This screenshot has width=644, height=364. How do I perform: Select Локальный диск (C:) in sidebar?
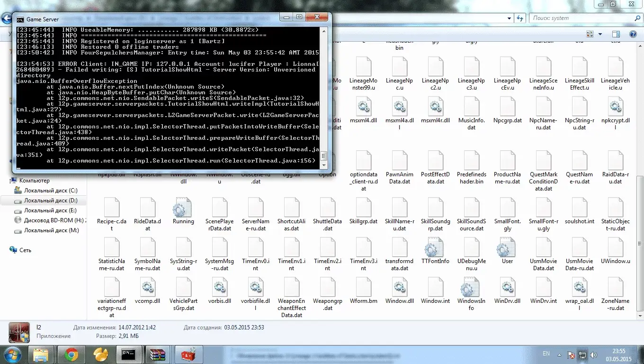click(x=51, y=191)
